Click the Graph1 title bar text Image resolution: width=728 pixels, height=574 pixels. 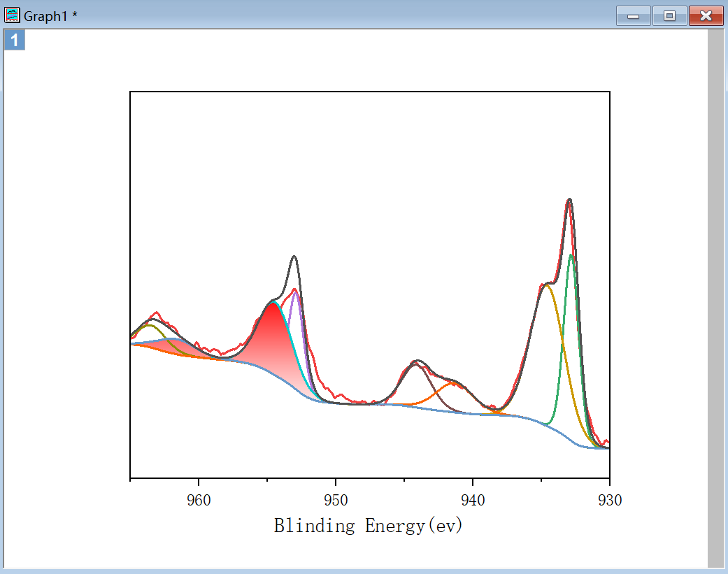50,16
